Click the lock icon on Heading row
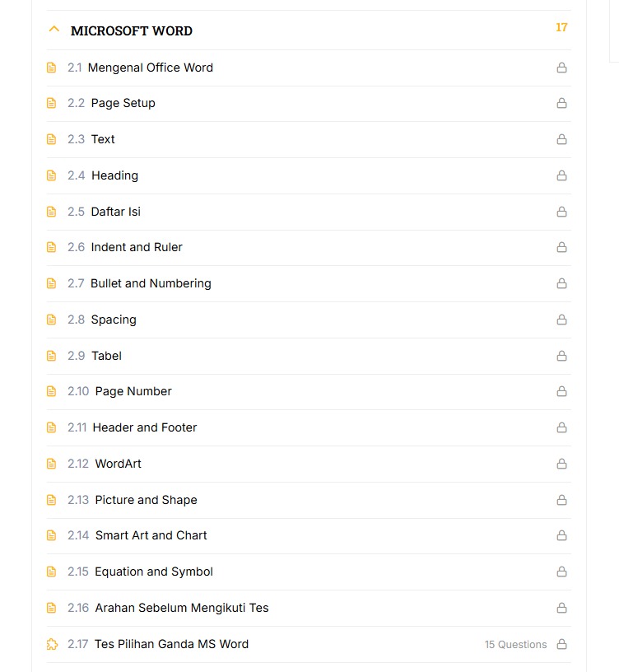The width and height of the screenshot is (619, 672). (x=561, y=175)
